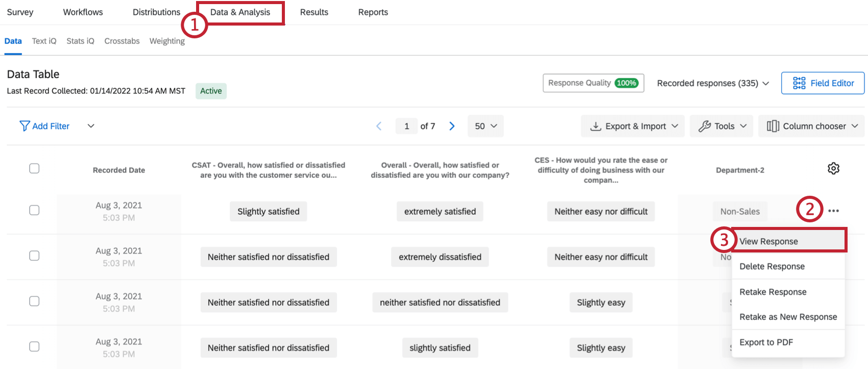Choose View Response from the menu

768,241
